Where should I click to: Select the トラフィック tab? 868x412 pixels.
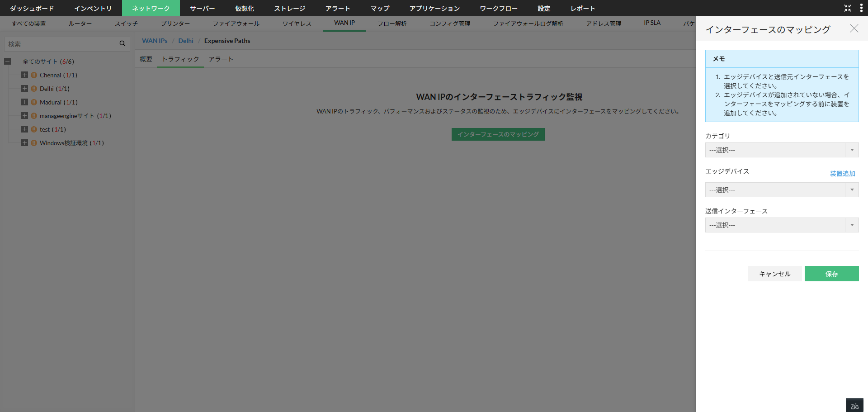click(180, 59)
